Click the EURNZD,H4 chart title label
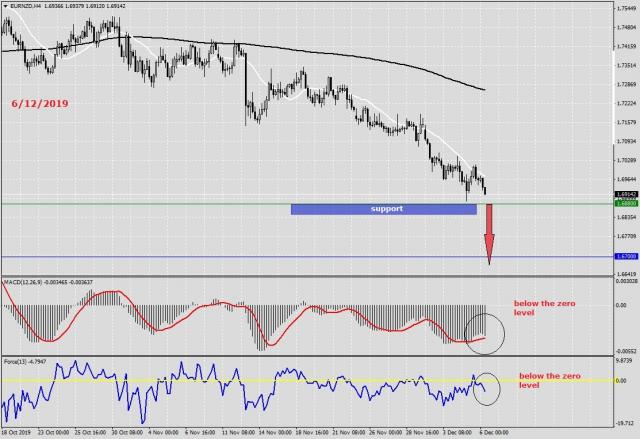Image resolution: width=640 pixels, height=439 pixels. [30, 5]
